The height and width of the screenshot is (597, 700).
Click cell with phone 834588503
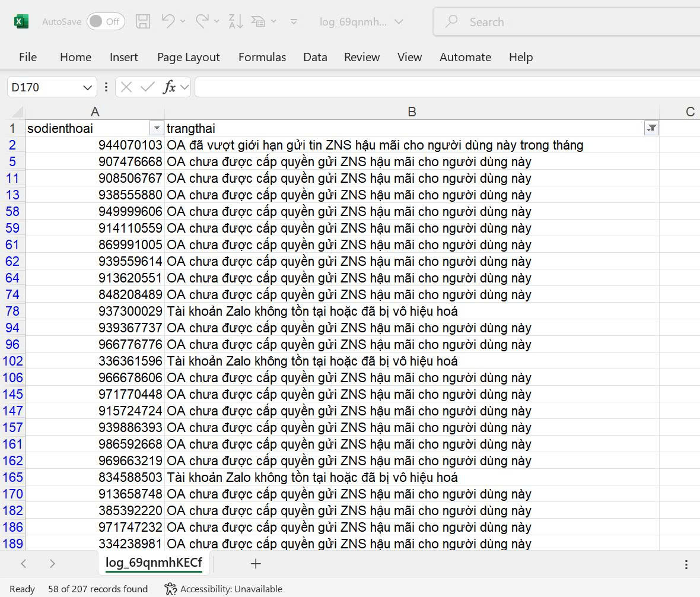pyautogui.click(x=95, y=477)
